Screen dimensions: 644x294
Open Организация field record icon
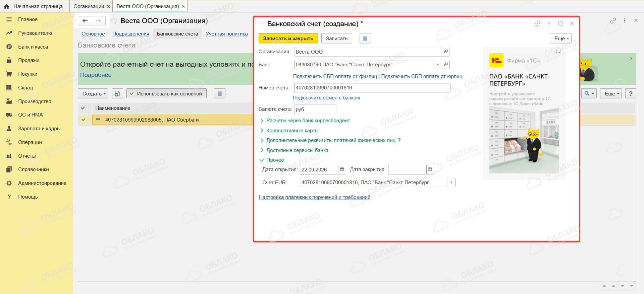point(446,52)
